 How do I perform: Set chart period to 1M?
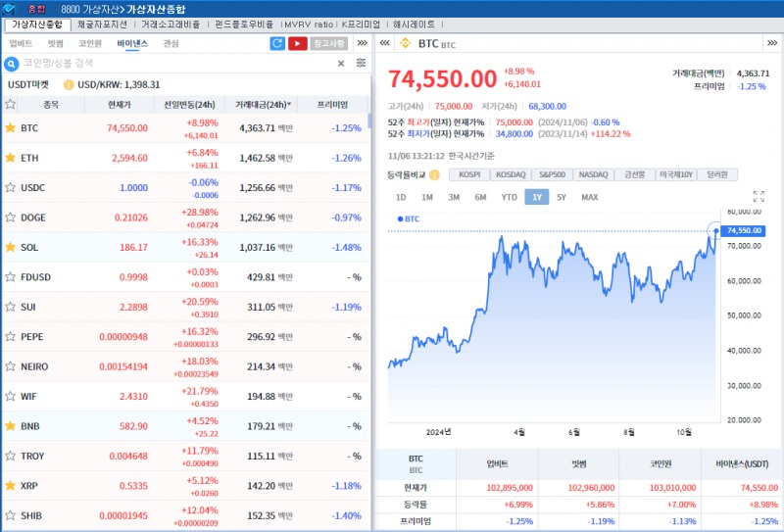coord(427,197)
